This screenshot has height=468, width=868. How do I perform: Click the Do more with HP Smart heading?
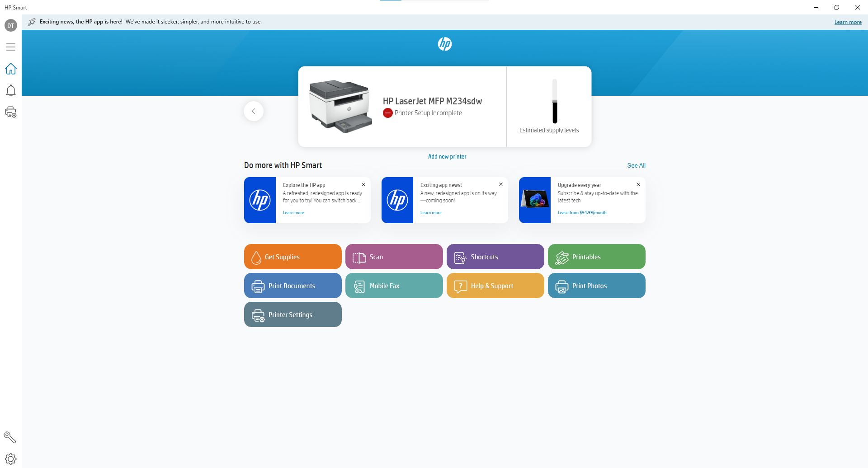click(x=283, y=165)
